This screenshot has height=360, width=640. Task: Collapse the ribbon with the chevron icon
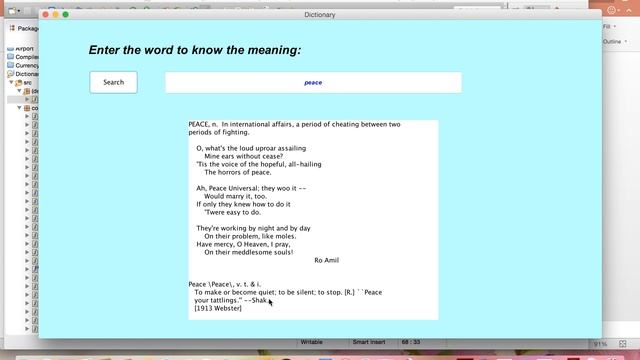[629, 11]
